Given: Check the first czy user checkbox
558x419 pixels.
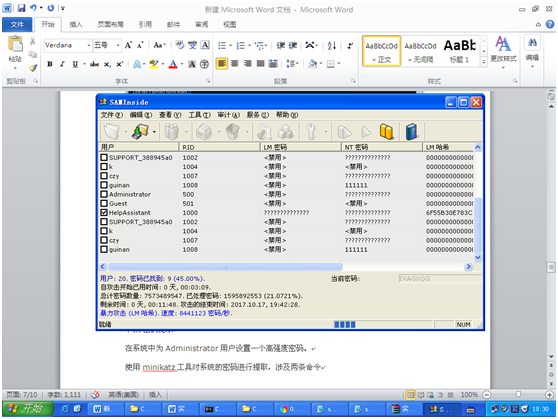Looking at the screenshot, I should [x=104, y=176].
